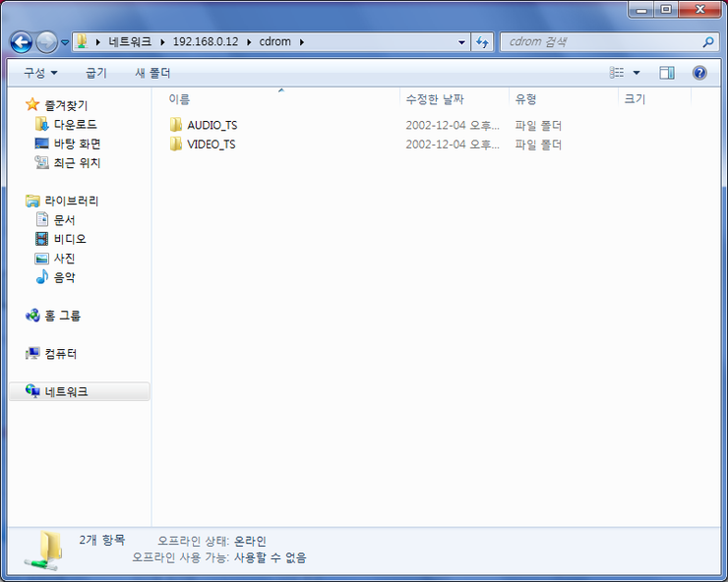Open 비디오 library in sidebar
The image size is (728, 582).
click(70, 239)
